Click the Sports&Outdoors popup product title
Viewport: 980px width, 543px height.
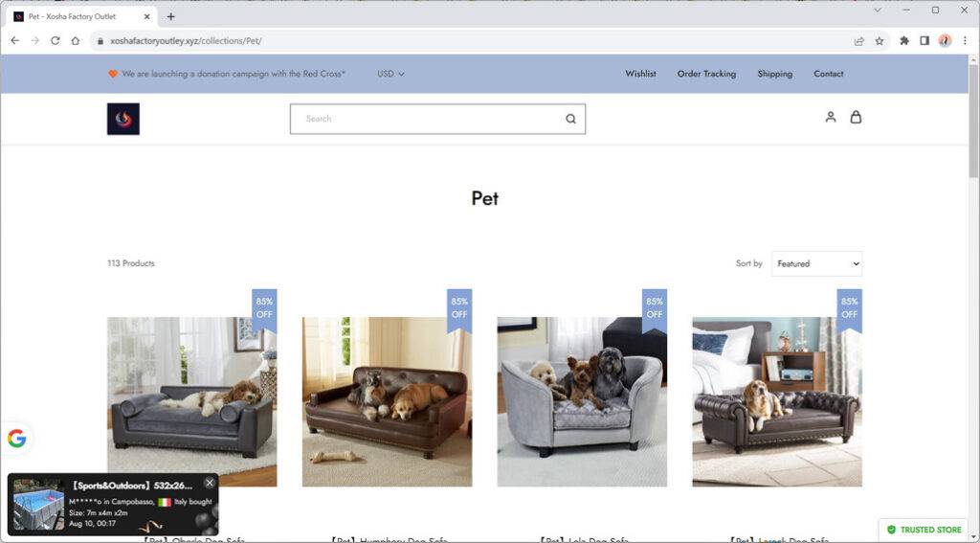[x=132, y=486]
